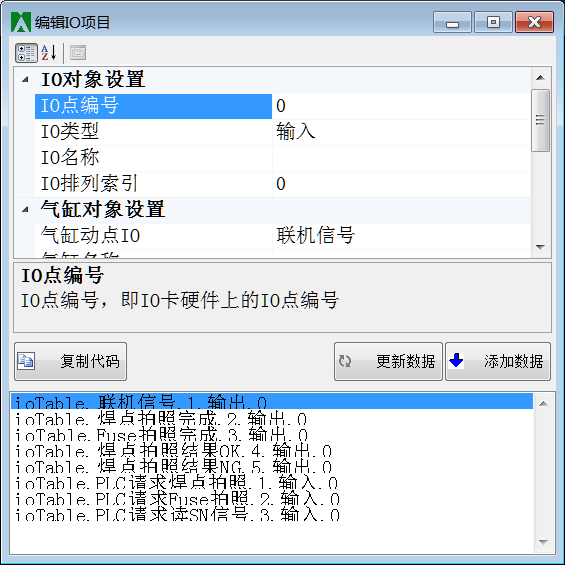Click the green app icon in title bar
The height and width of the screenshot is (565, 565).
[21, 22]
